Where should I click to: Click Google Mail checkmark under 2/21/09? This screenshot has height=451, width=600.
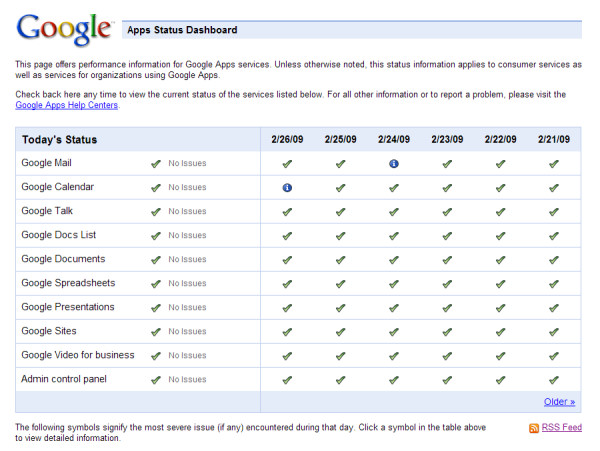(x=554, y=164)
